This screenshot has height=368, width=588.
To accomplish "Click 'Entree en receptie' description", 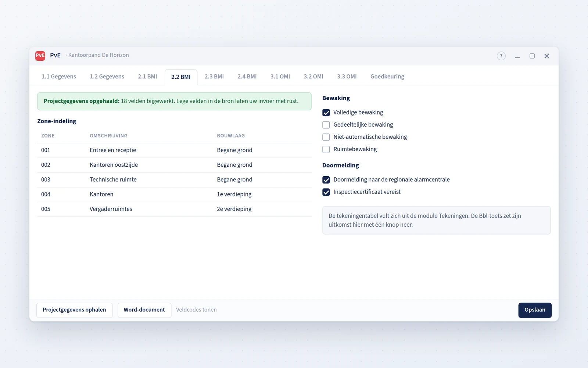I will click(113, 150).
